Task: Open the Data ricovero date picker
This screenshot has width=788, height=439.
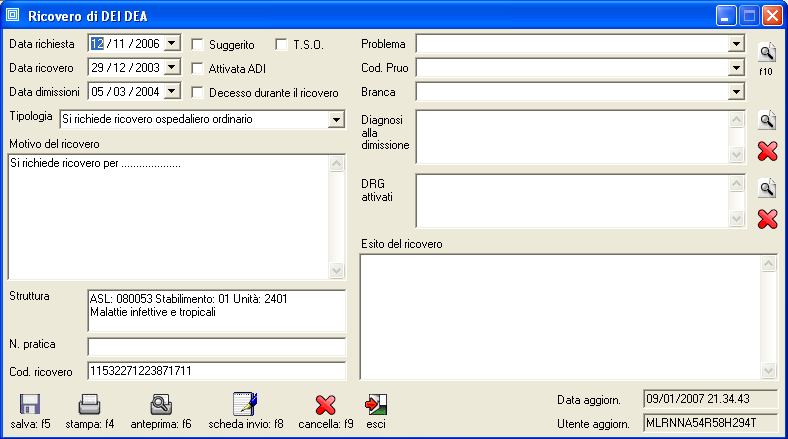Action: [x=171, y=68]
